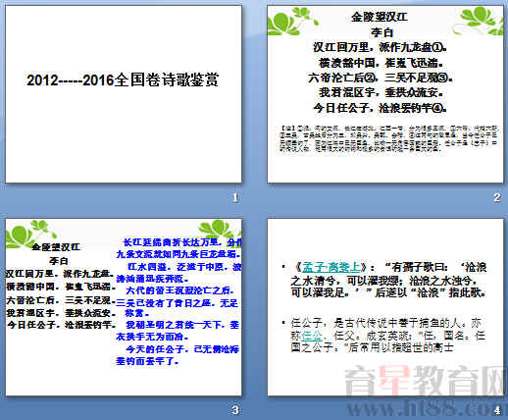
Task: Select the slide 1 title slide thumbnail
Action: 124,94
